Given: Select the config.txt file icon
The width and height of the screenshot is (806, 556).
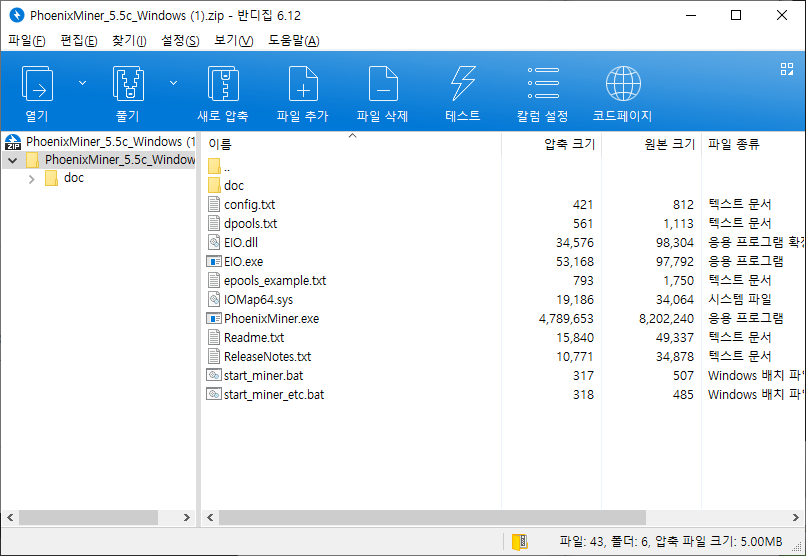Looking at the screenshot, I should coord(214,205).
